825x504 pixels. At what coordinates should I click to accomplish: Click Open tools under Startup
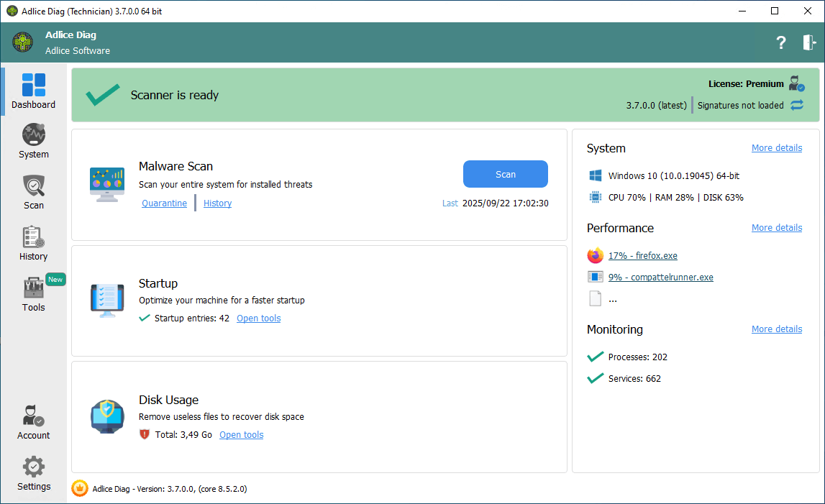pos(258,319)
